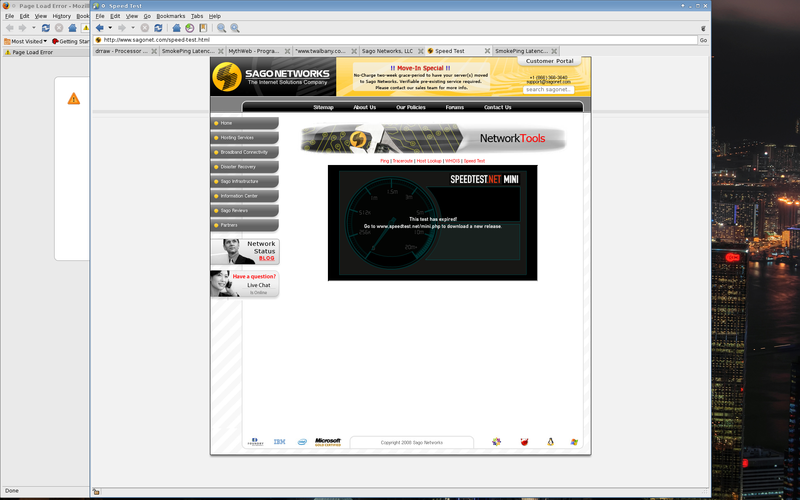Open the Contact Us navigation link
This screenshot has height=500, width=800.
pos(497,107)
